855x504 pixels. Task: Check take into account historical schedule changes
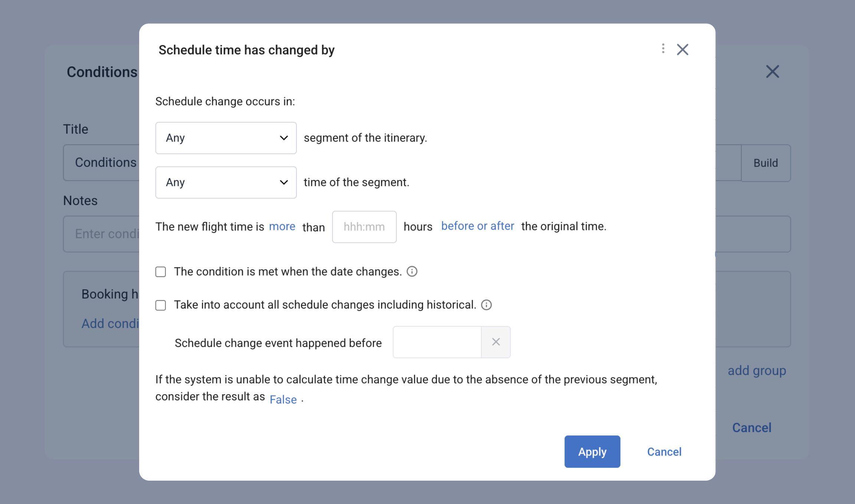161,305
